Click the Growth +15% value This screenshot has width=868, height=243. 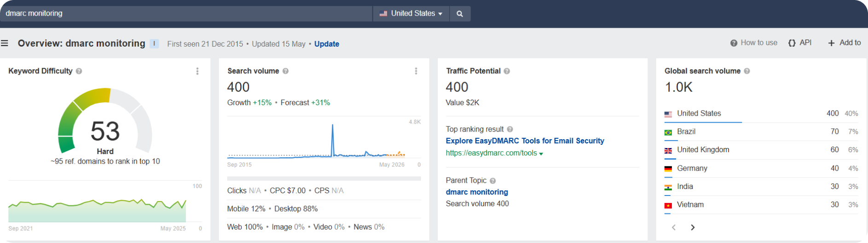262,103
